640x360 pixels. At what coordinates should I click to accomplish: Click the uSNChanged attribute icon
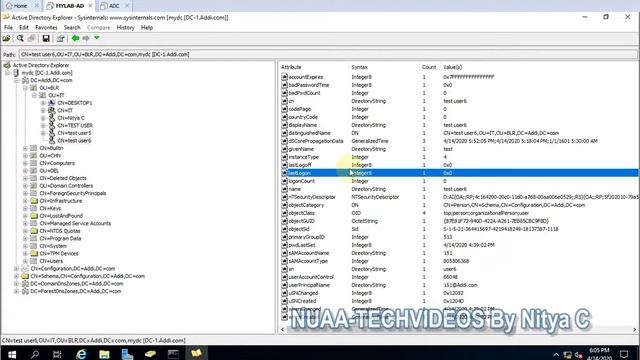click(284, 293)
